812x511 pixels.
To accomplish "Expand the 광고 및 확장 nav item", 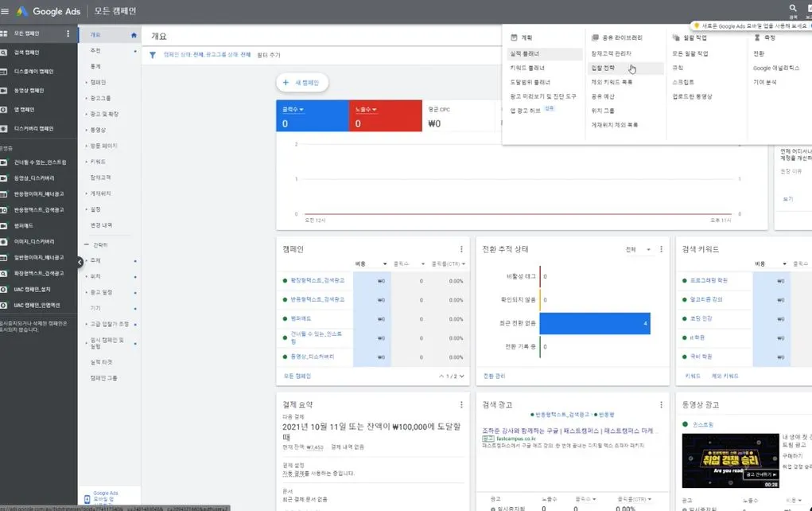I will coord(104,114).
